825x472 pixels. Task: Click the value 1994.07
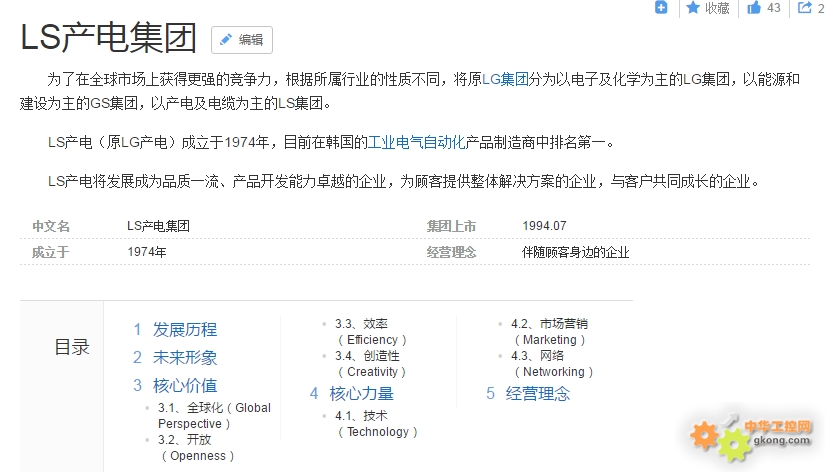pos(544,226)
